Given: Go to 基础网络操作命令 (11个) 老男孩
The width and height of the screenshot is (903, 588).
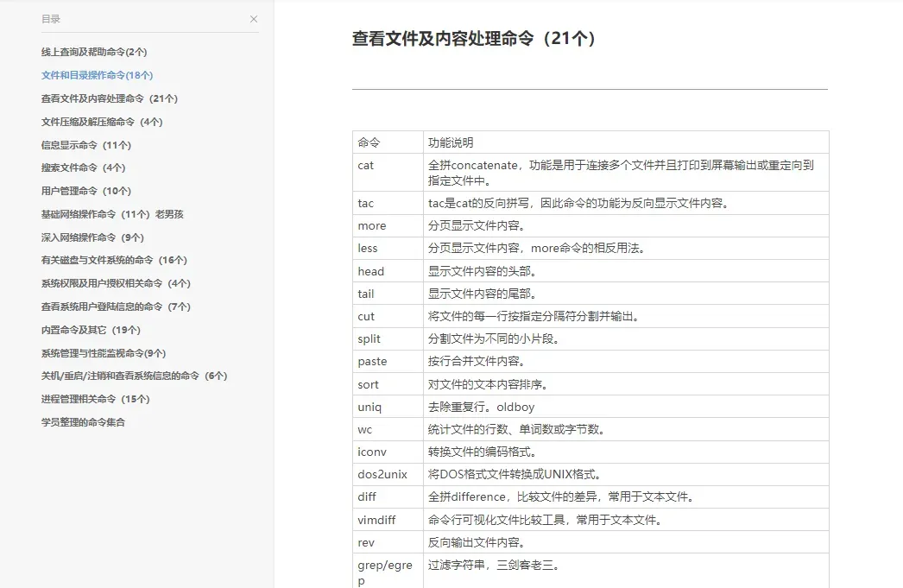Looking at the screenshot, I should [112, 214].
